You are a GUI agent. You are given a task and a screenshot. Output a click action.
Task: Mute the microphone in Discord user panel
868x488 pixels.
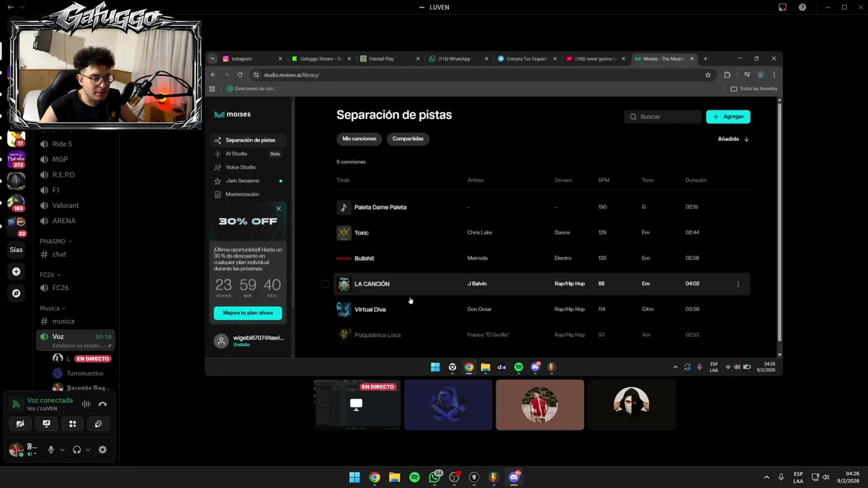coord(50,449)
